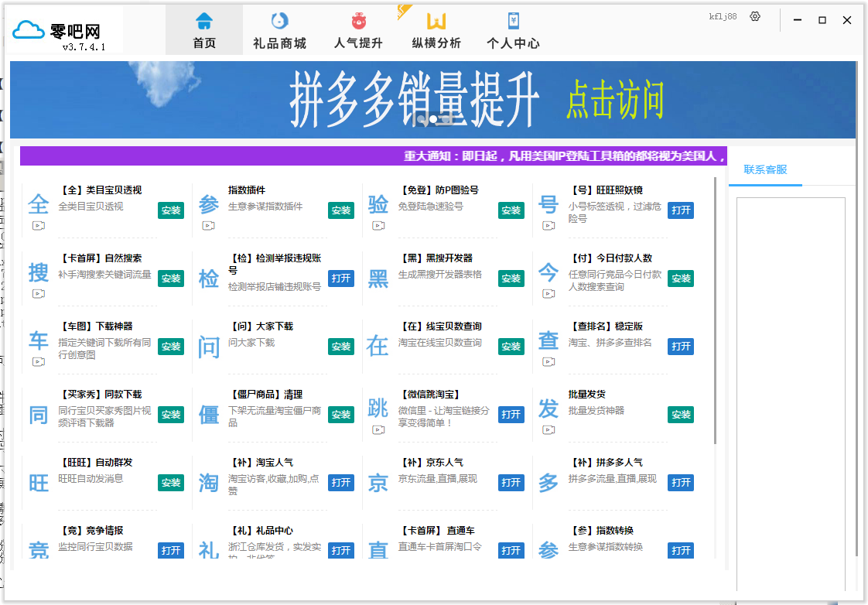This screenshot has height=605, width=868.
Task: Click the 跳 icon for 微信跳淘宝
Action: coord(378,408)
